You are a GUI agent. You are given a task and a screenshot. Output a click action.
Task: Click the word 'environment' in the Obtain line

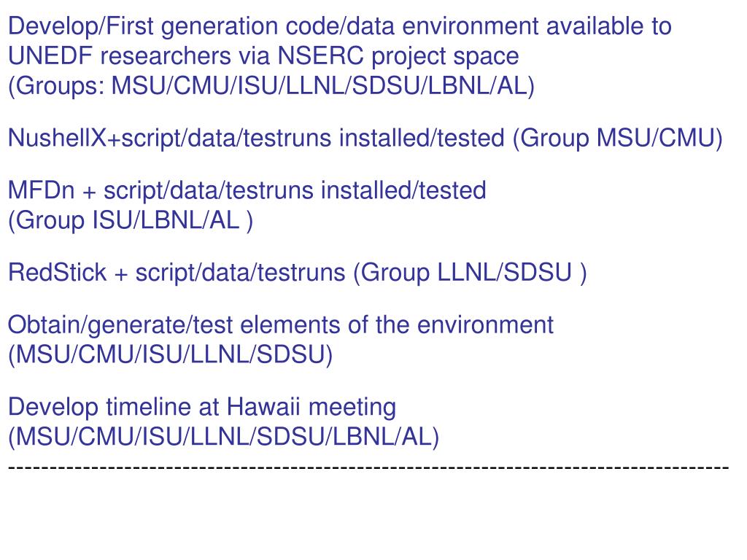[x=485, y=325]
